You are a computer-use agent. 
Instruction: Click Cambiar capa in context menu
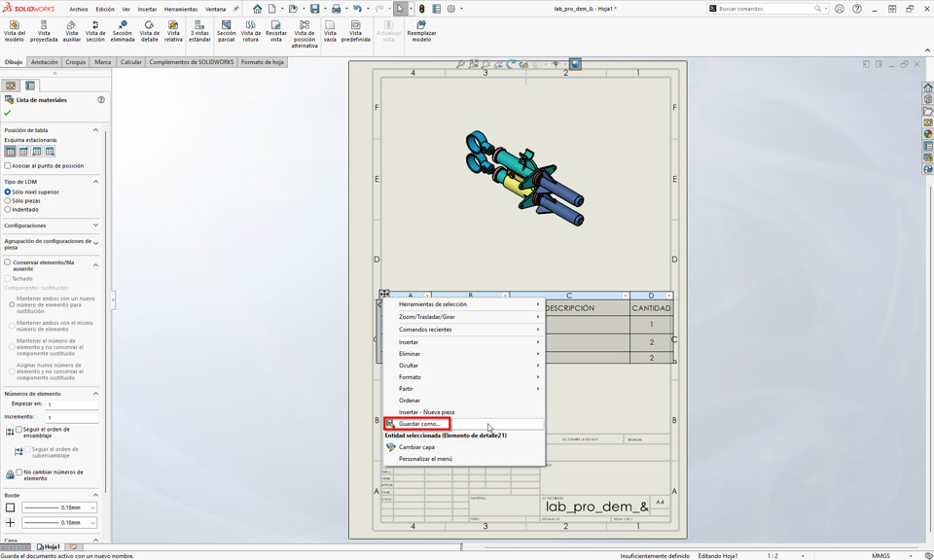(416, 447)
